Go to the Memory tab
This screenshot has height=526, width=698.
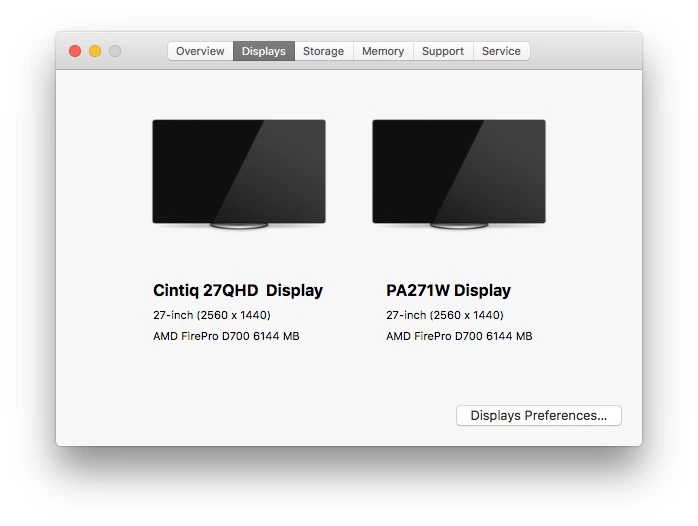pos(383,51)
